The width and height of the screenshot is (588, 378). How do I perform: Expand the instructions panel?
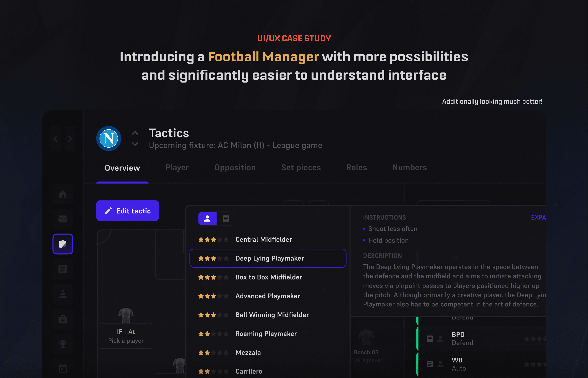(538, 218)
